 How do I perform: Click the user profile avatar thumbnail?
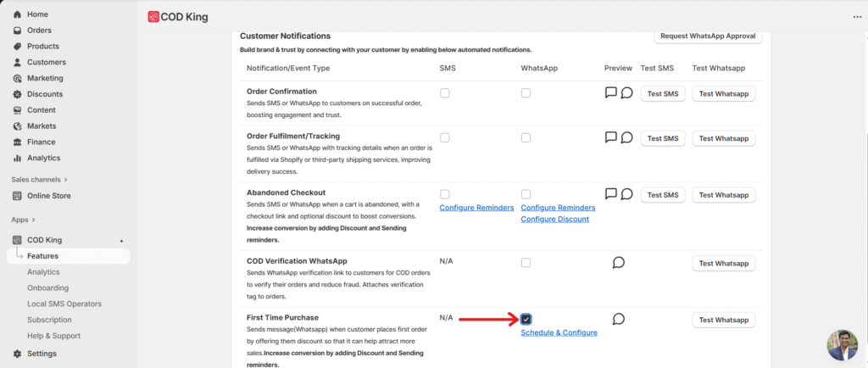843,344
